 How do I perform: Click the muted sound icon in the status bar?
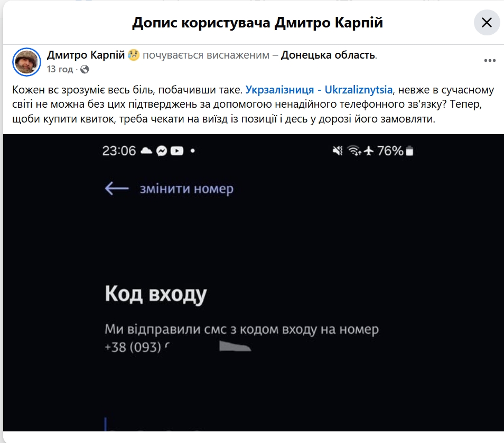pos(338,151)
